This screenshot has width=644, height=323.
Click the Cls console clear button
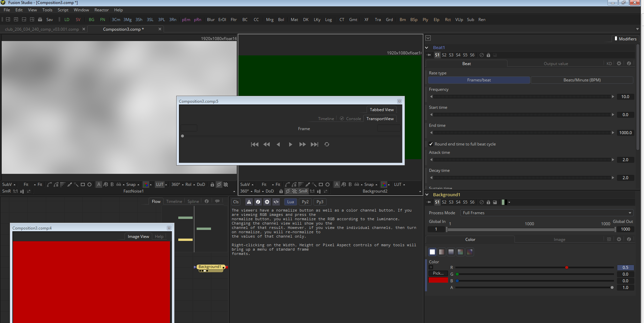[236, 202]
